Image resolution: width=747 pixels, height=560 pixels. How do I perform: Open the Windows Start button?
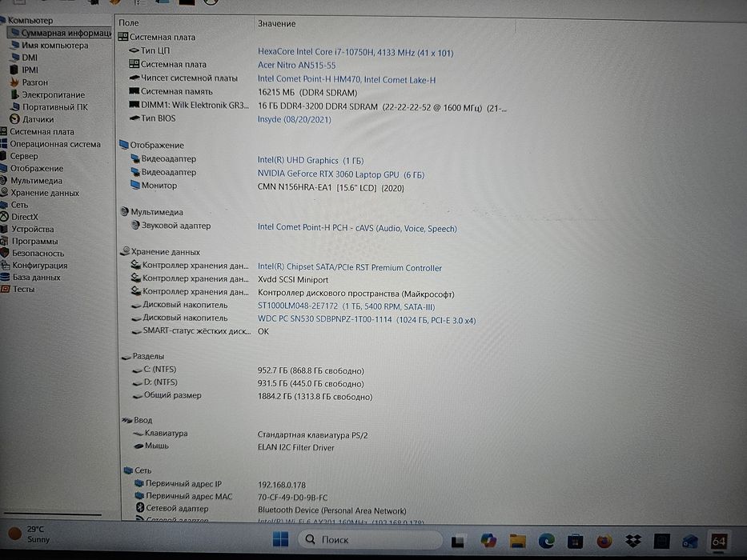(x=280, y=539)
